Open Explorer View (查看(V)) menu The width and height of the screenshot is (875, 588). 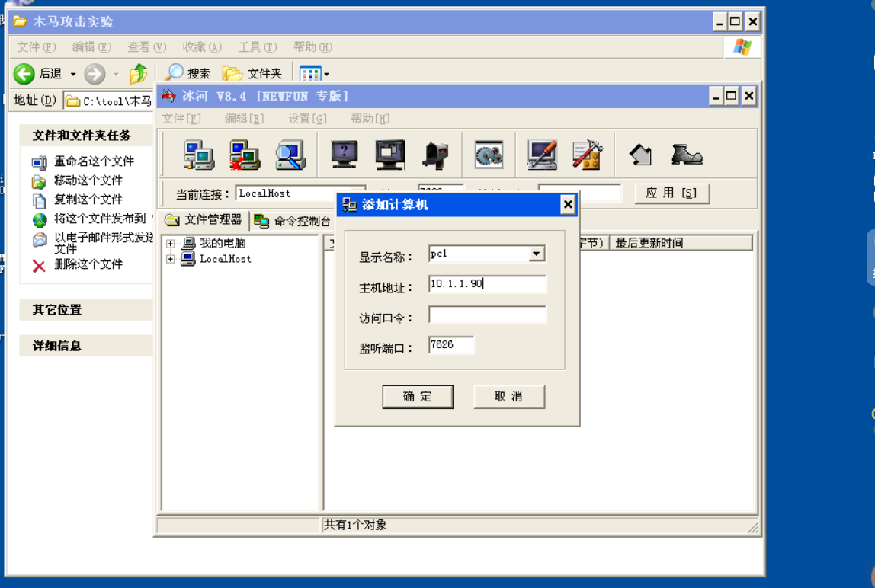147,47
